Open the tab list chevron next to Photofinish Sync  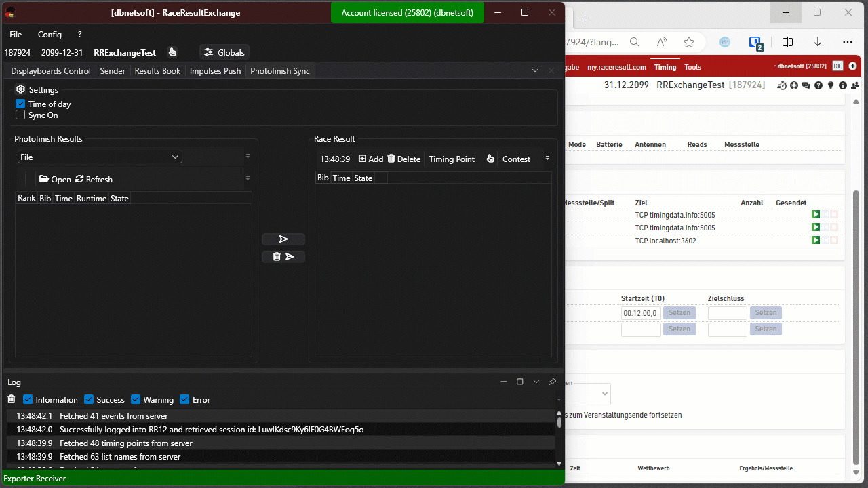coord(535,70)
